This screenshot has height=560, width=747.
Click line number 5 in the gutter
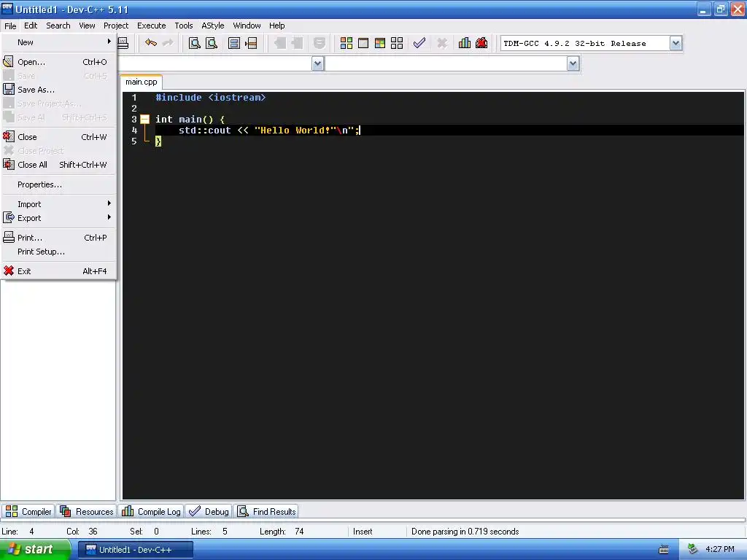[x=134, y=141]
